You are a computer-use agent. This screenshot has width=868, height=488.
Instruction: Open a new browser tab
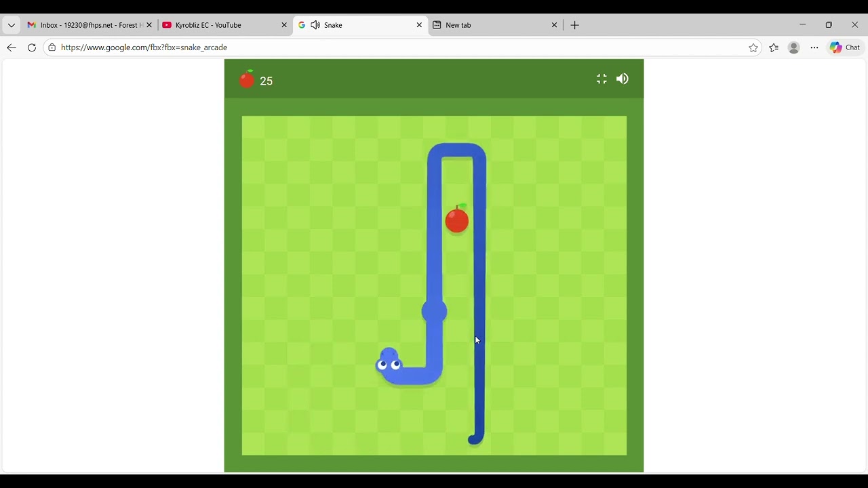coord(575,25)
